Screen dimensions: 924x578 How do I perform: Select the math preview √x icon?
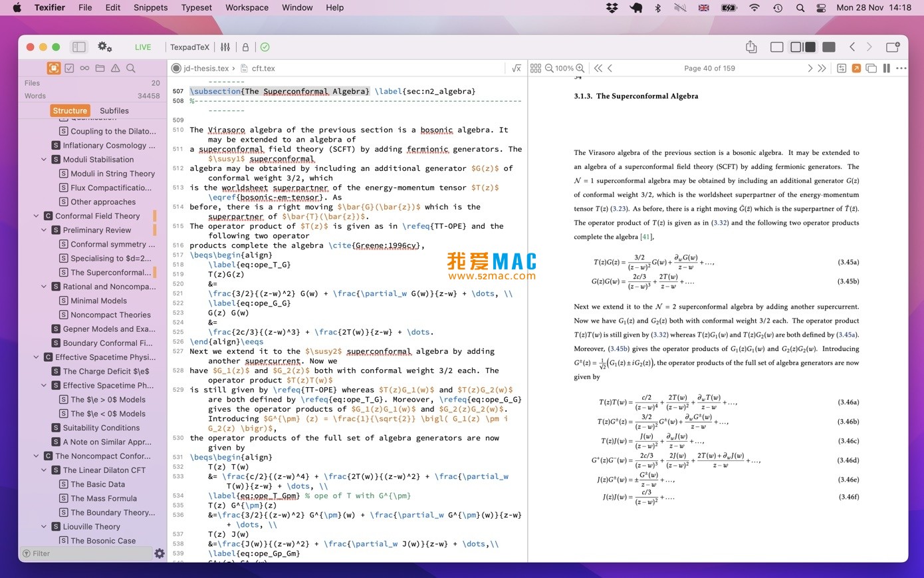(x=517, y=68)
